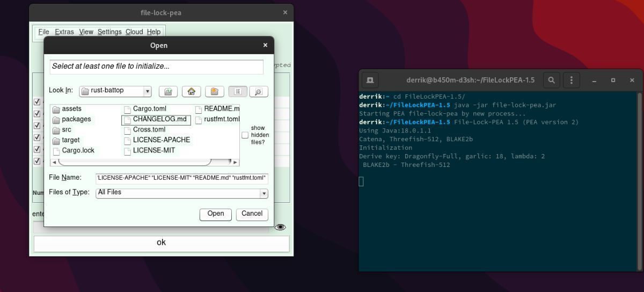Open terminal search magnifier icon

tap(551, 80)
